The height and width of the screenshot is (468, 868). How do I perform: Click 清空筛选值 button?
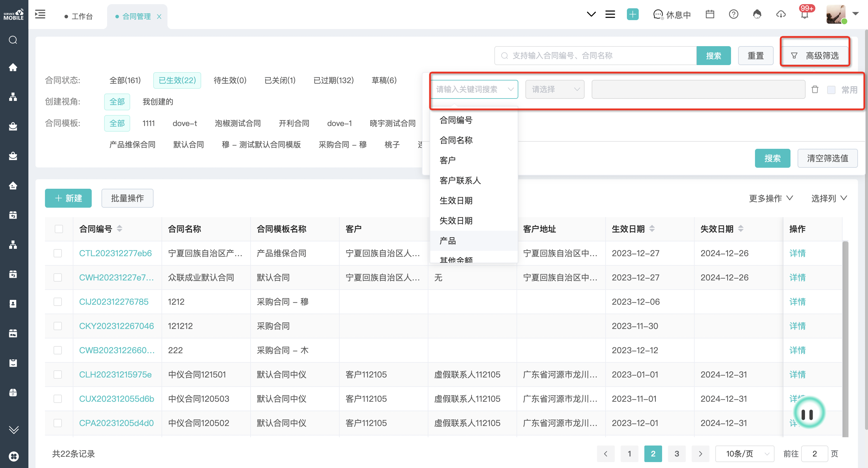point(827,158)
